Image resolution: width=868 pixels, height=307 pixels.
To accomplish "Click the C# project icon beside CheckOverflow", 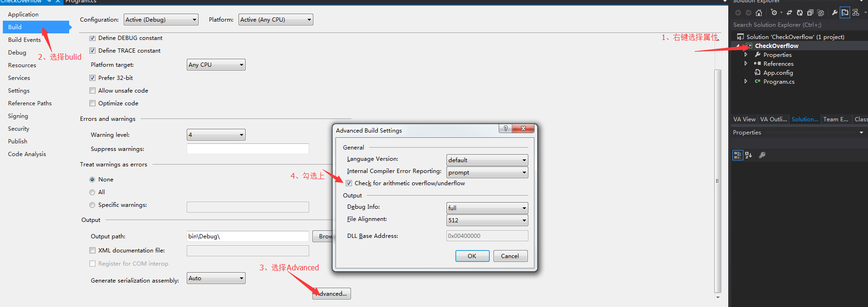I will coord(749,46).
